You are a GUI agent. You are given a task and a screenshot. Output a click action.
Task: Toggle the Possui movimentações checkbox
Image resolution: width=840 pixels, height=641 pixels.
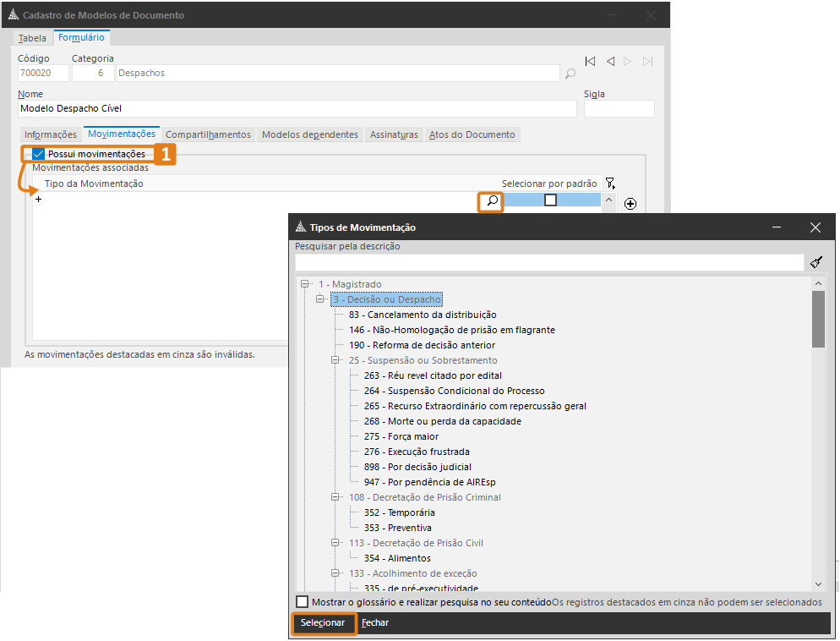click(x=39, y=154)
